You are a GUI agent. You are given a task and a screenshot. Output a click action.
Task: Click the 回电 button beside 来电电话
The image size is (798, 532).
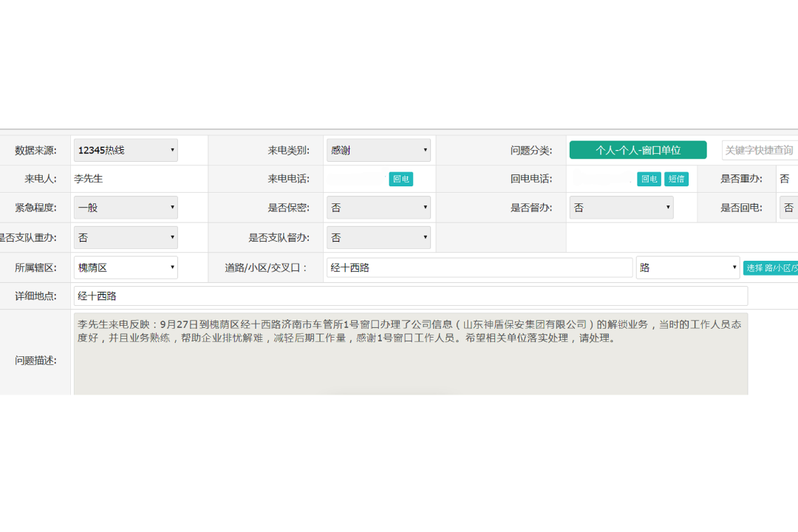[x=400, y=179]
